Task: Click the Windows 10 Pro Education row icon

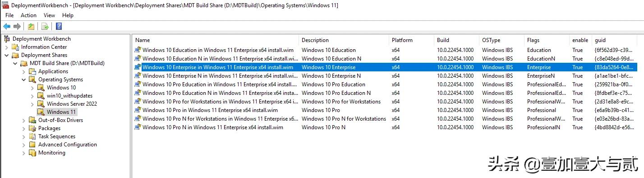Action: click(x=138, y=84)
